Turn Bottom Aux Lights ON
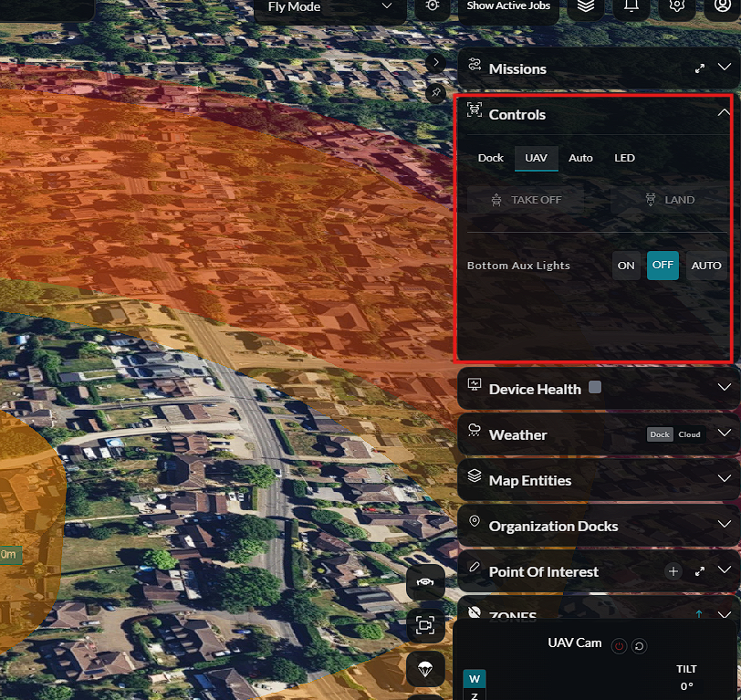This screenshot has width=741, height=700. (x=626, y=266)
